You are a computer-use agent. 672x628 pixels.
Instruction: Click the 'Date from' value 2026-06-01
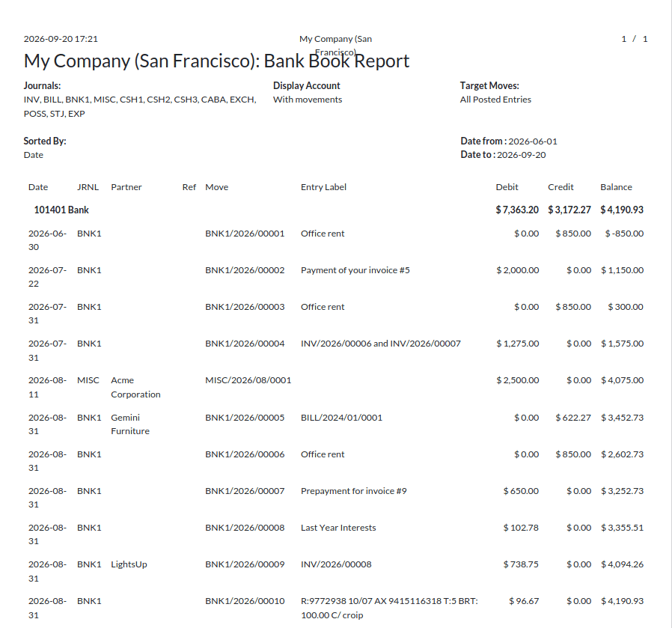(x=533, y=141)
